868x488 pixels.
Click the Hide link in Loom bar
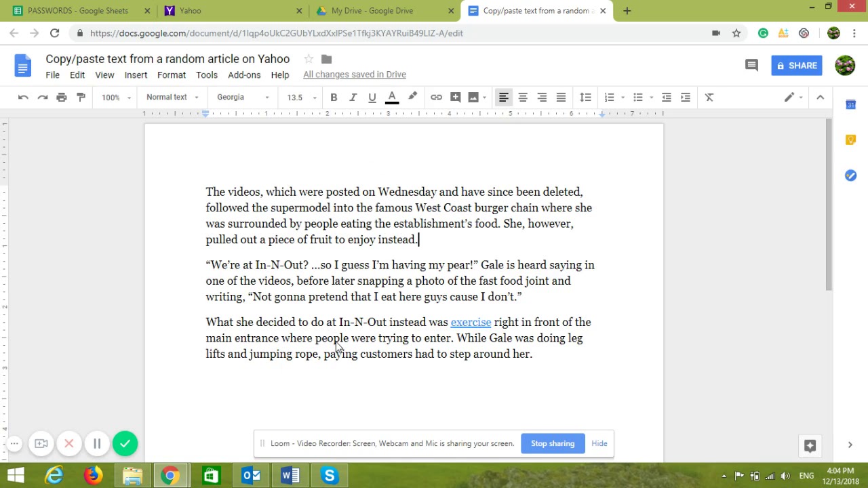599,443
